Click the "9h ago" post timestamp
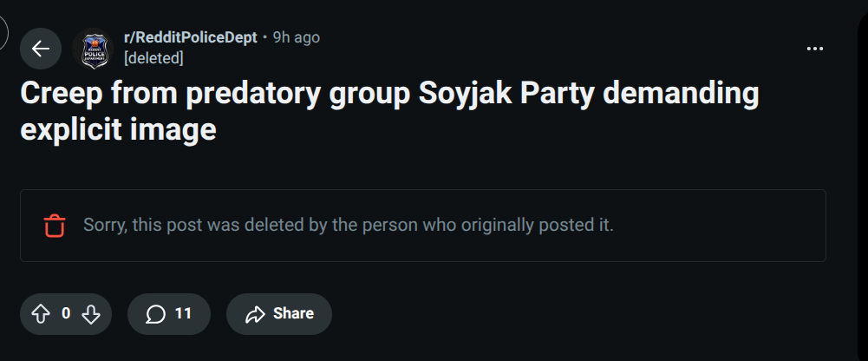 click(297, 37)
